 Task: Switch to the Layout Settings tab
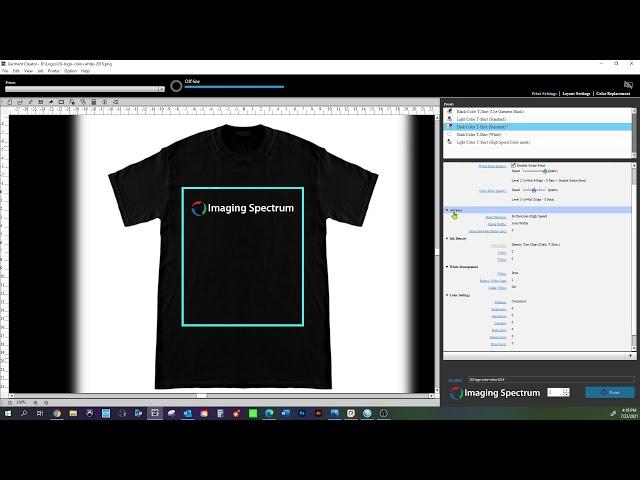(576, 93)
